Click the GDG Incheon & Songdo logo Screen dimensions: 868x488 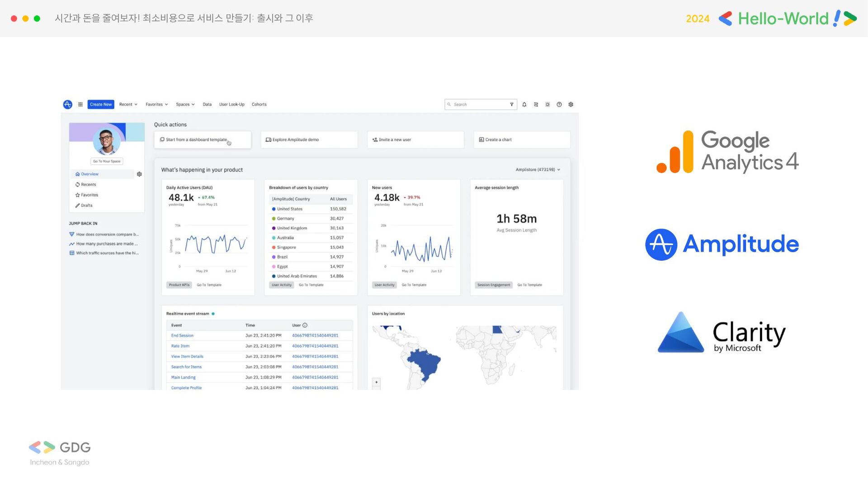[x=60, y=453]
